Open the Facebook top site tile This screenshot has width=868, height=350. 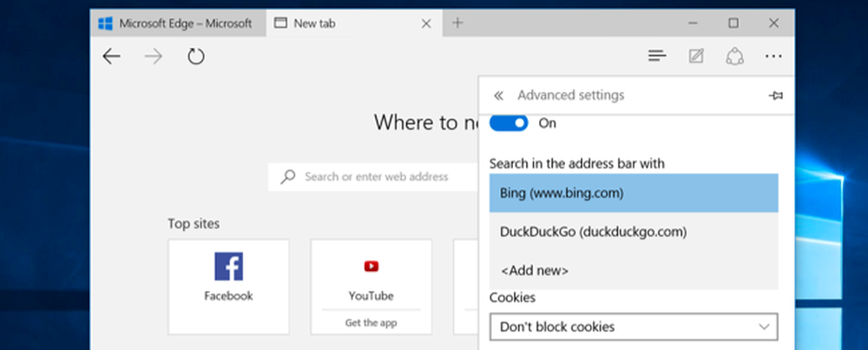tap(228, 287)
